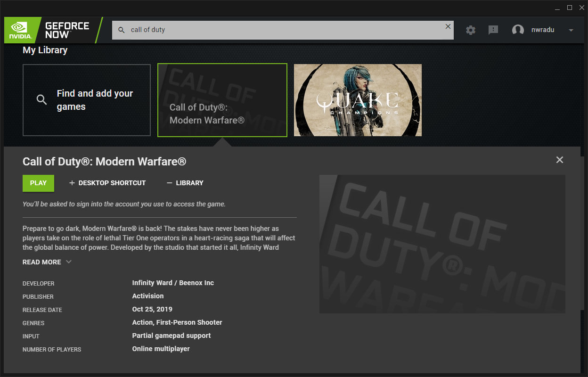Open the feedback notification icon
This screenshot has width=588, height=377.
[493, 30]
